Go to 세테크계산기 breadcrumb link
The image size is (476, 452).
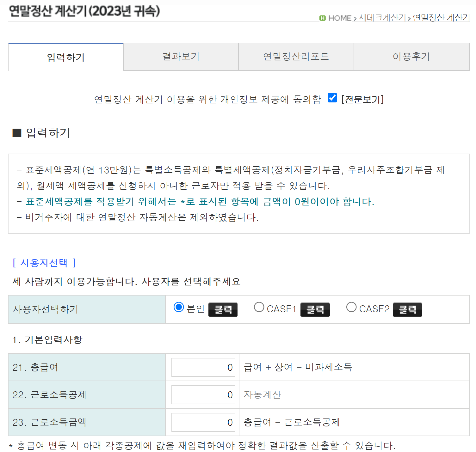click(x=382, y=18)
